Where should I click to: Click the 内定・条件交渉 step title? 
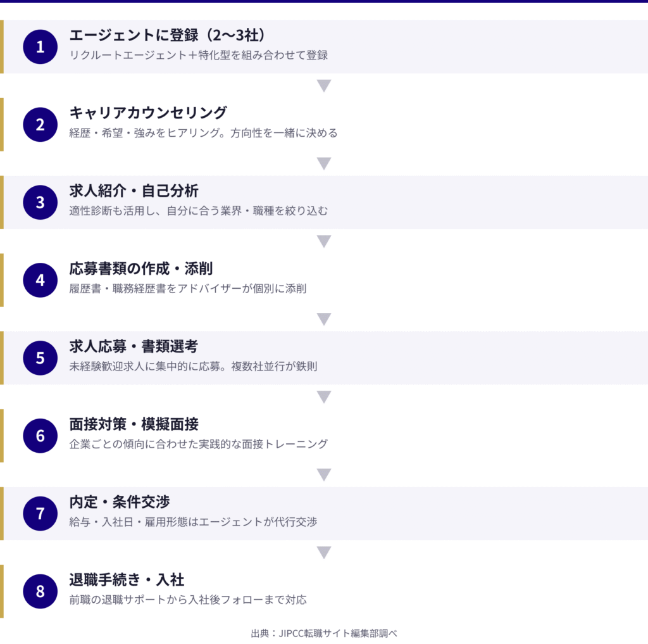point(120,502)
